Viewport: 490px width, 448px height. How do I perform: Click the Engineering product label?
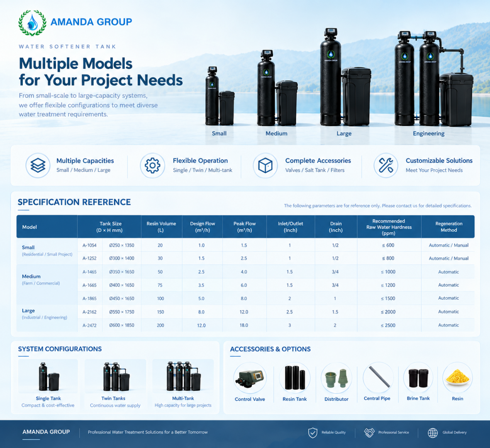[429, 133]
